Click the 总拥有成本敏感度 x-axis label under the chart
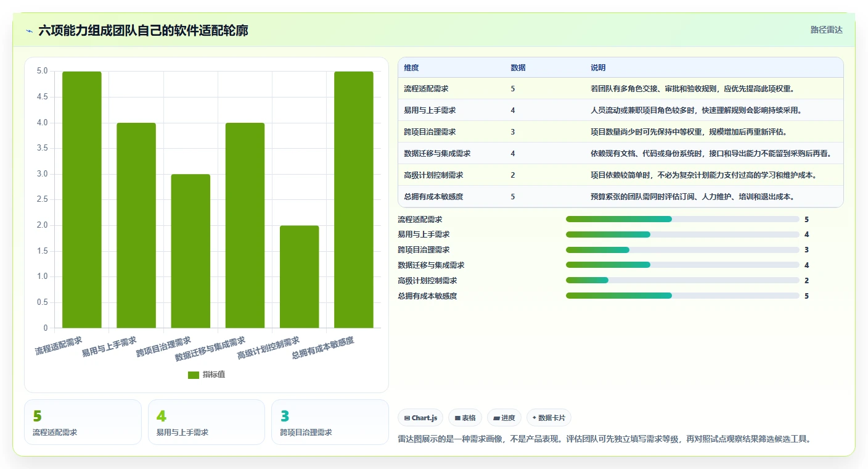 click(323, 349)
